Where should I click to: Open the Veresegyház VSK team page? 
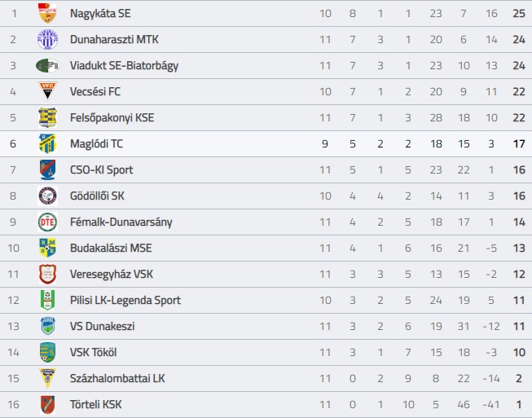(x=112, y=274)
